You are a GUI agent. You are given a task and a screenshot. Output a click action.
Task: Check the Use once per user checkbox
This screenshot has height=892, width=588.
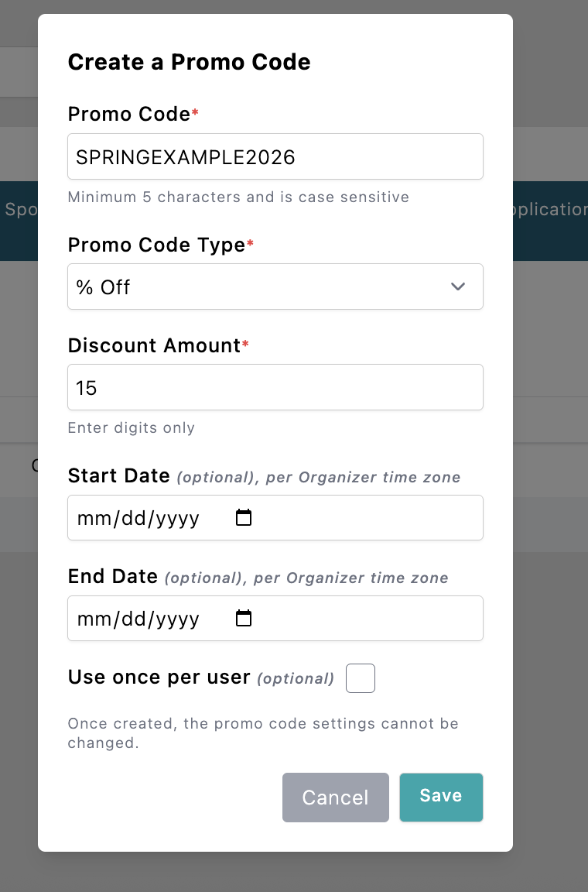point(361,678)
